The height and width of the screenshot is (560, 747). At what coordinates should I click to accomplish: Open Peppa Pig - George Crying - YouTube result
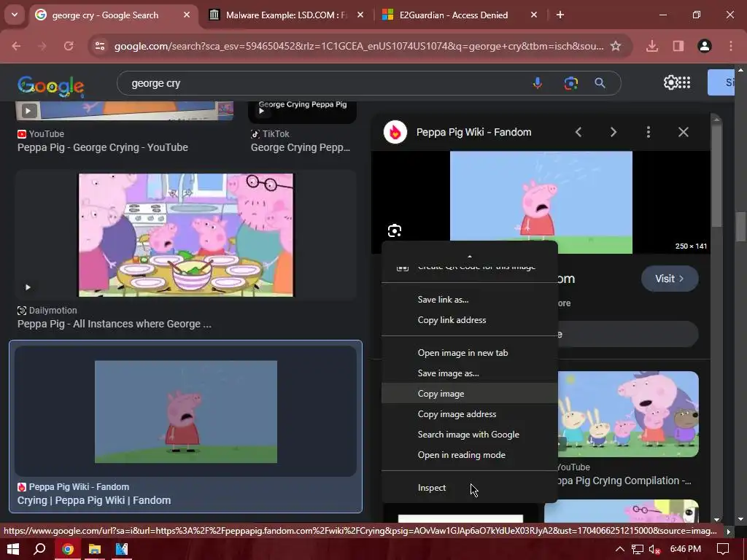102,147
